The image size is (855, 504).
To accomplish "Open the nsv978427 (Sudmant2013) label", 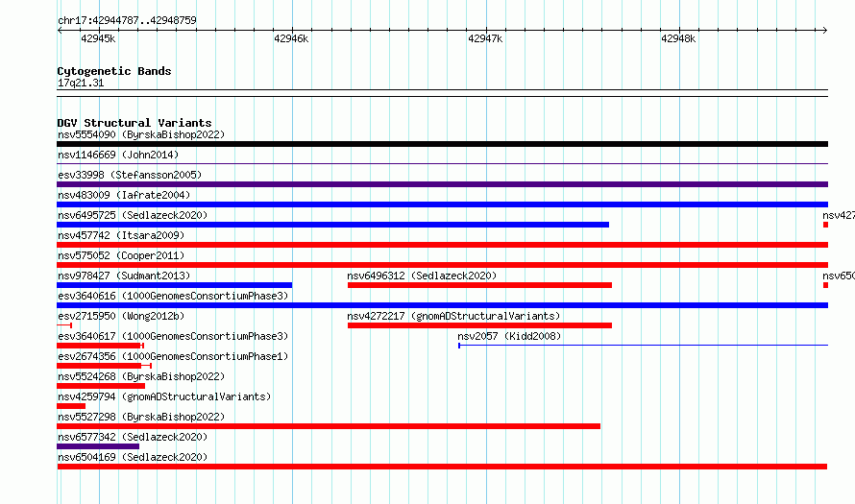I will (x=124, y=276).
